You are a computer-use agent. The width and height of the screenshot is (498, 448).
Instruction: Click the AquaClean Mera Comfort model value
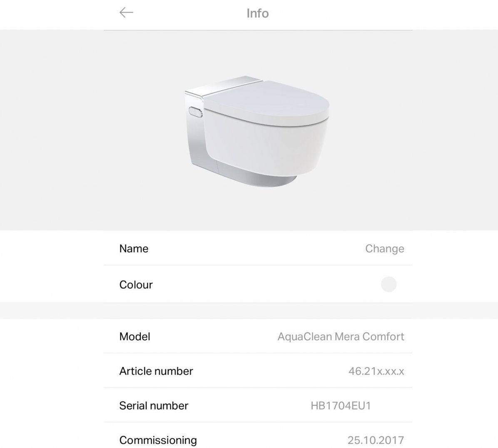pos(341,336)
